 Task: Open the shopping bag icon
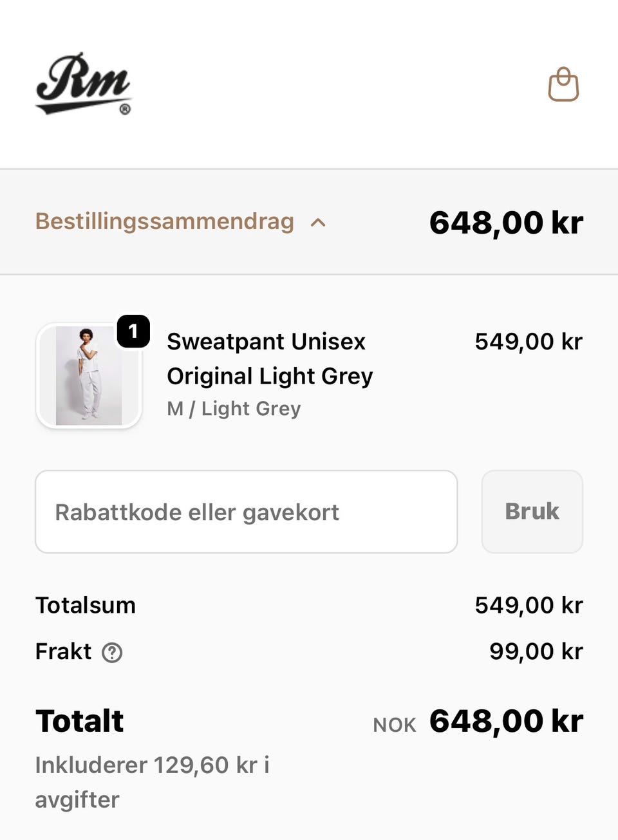[563, 85]
